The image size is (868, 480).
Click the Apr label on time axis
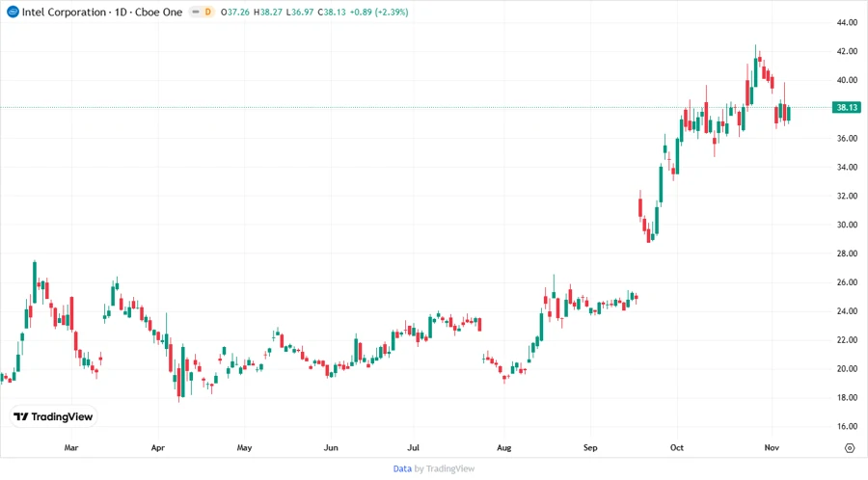(158, 447)
